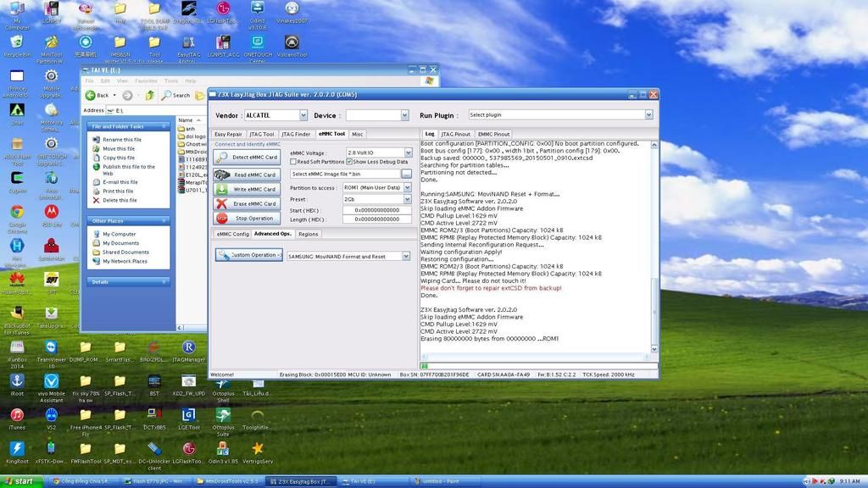Viewport: 868px width, 488px height.
Task: Open the Run Plugin select dropdown
Action: click(x=648, y=114)
